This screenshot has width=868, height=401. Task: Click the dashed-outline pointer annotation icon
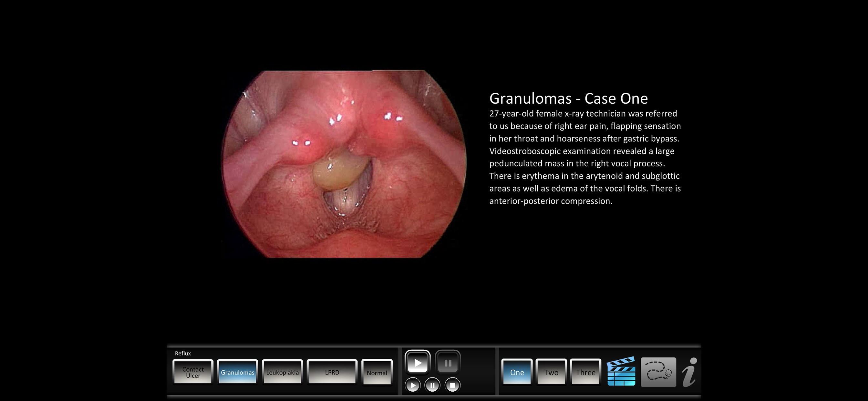point(658,372)
